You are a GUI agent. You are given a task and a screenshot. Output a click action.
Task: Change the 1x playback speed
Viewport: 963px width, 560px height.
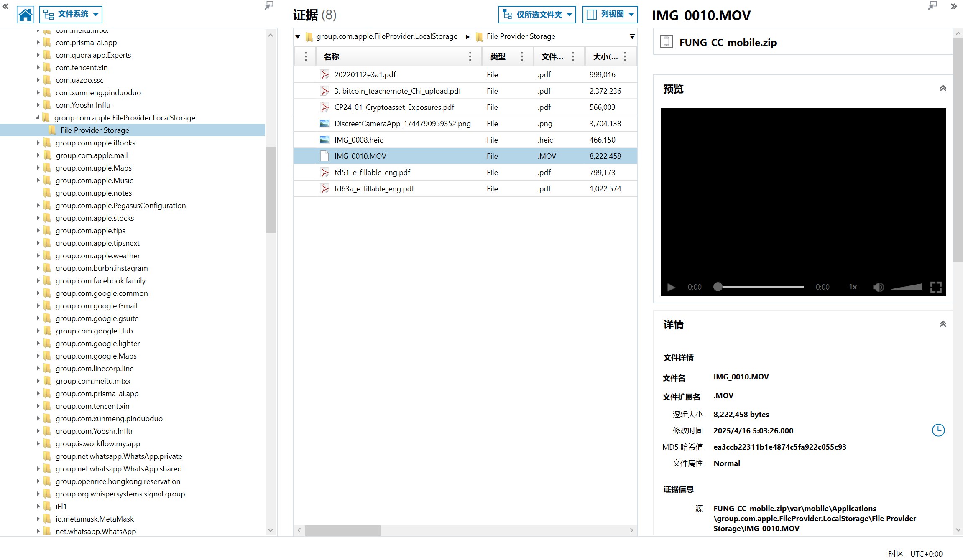pos(853,287)
